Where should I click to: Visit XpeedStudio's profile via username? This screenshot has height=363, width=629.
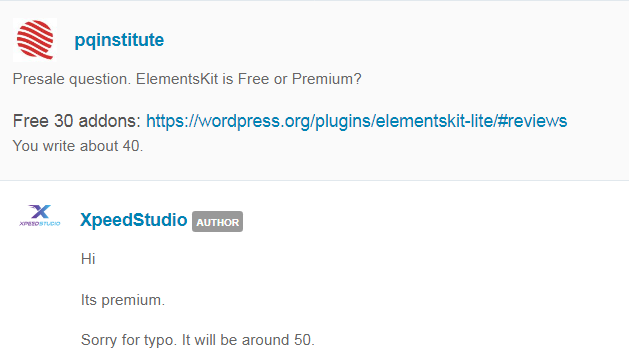tap(134, 220)
